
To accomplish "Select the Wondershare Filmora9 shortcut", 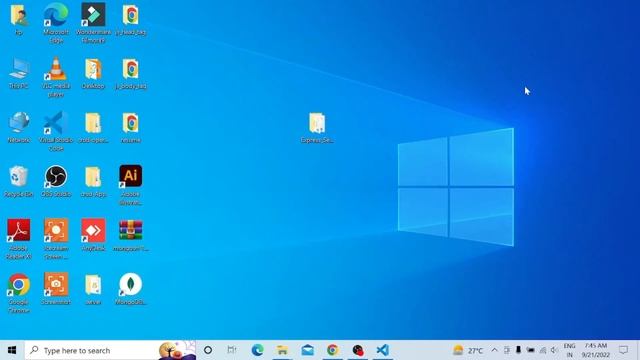I will tap(93, 23).
